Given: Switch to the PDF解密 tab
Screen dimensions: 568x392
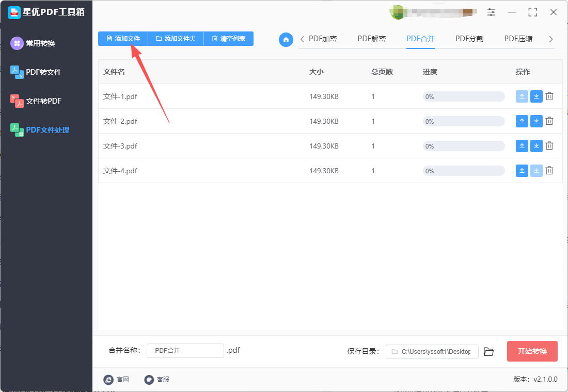Looking at the screenshot, I should [x=372, y=39].
